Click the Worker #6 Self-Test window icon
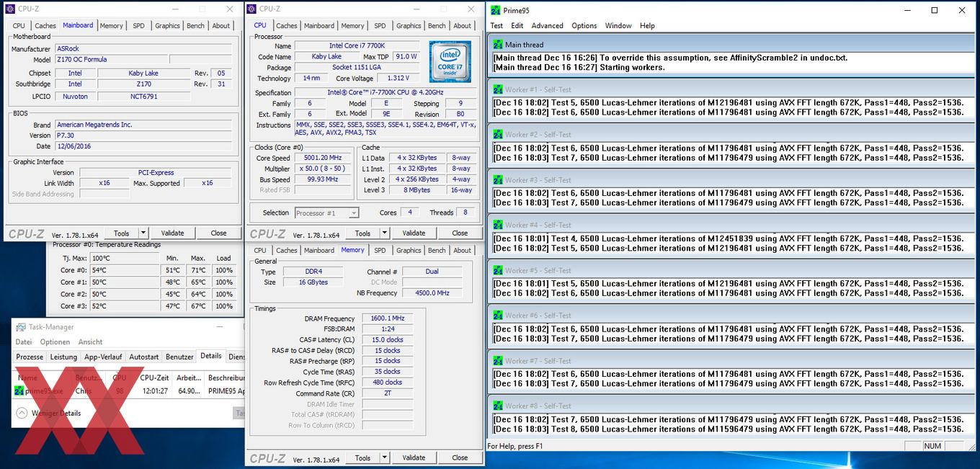 coord(498,316)
